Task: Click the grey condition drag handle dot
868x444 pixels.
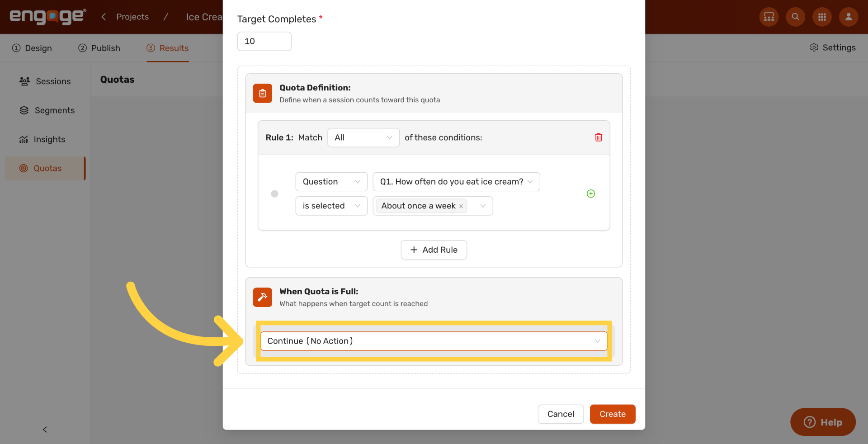Action: pyautogui.click(x=274, y=194)
